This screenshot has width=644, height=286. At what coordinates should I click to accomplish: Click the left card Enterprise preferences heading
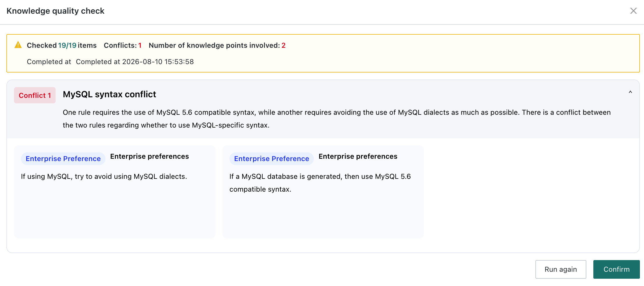150,156
